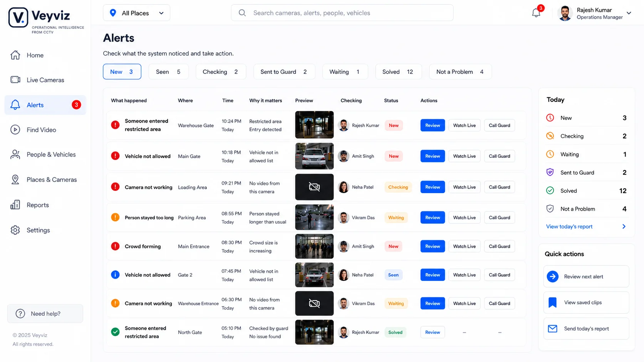
Task: Review the Parking Area alert
Action: (x=433, y=217)
